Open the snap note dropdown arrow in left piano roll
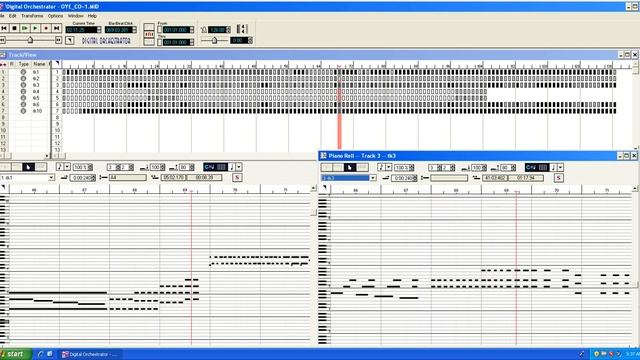Screen dimensions: 640x360 [239, 167]
